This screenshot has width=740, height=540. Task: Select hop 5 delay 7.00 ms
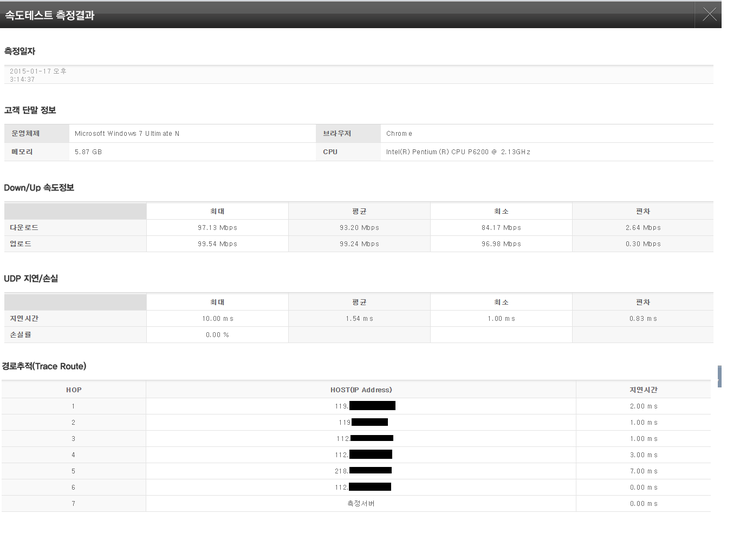tap(643, 471)
